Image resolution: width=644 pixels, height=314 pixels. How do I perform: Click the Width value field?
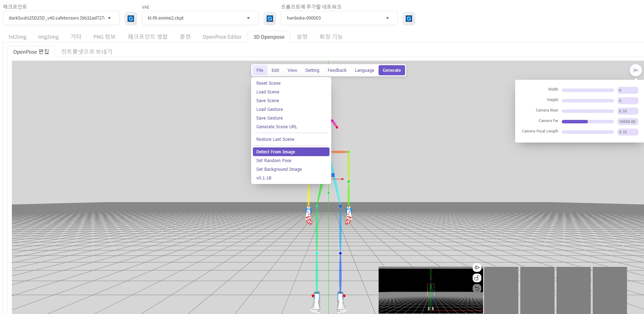pos(628,90)
